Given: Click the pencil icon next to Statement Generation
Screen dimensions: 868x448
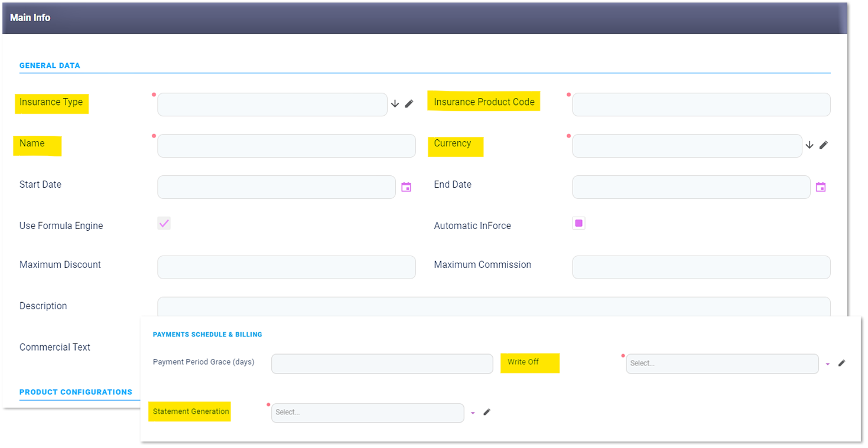Looking at the screenshot, I should [x=487, y=412].
